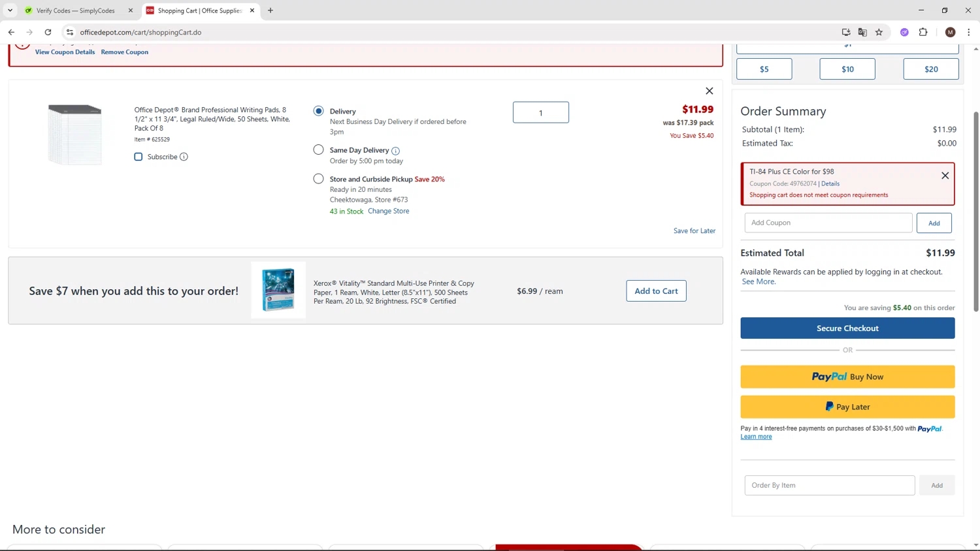The width and height of the screenshot is (980, 551).
Task: Go forward with browser forward arrow
Action: (29, 32)
